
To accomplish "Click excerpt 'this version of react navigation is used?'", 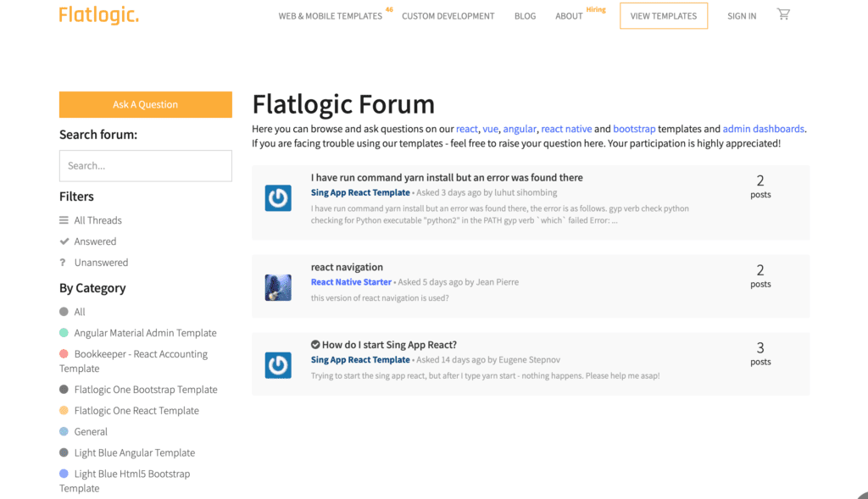I will [x=380, y=297].
